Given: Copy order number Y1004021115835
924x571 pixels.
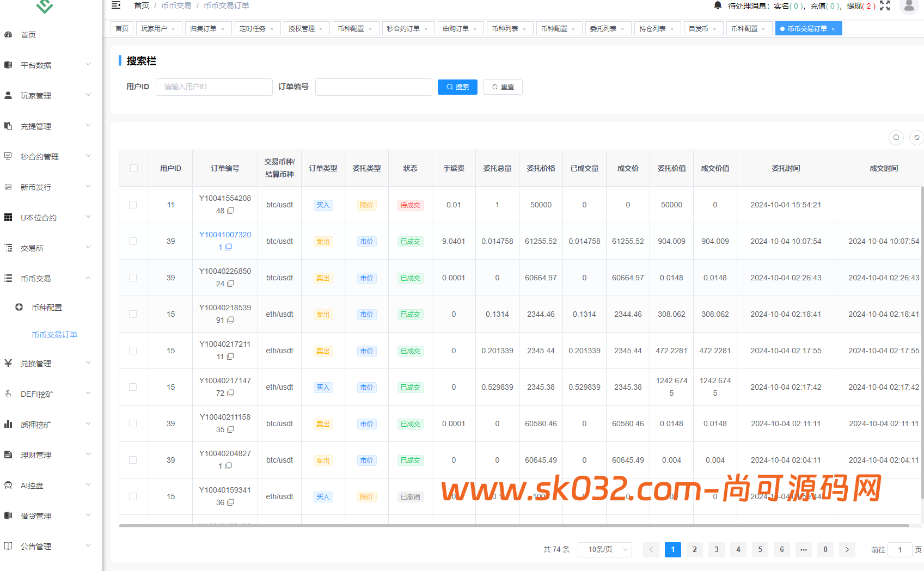Looking at the screenshot, I should pos(231,429).
